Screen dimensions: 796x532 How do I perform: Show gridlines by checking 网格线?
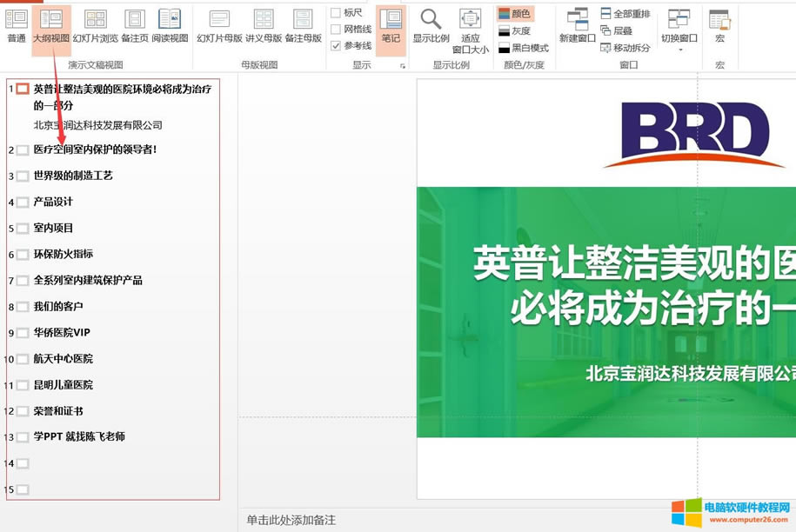pyautogui.click(x=338, y=28)
